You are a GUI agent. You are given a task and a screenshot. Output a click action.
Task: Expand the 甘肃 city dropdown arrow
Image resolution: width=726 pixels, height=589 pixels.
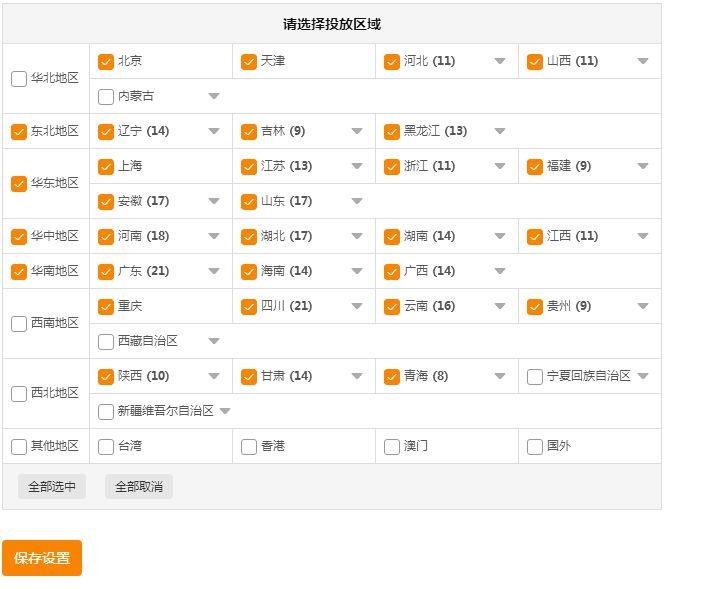click(x=357, y=376)
